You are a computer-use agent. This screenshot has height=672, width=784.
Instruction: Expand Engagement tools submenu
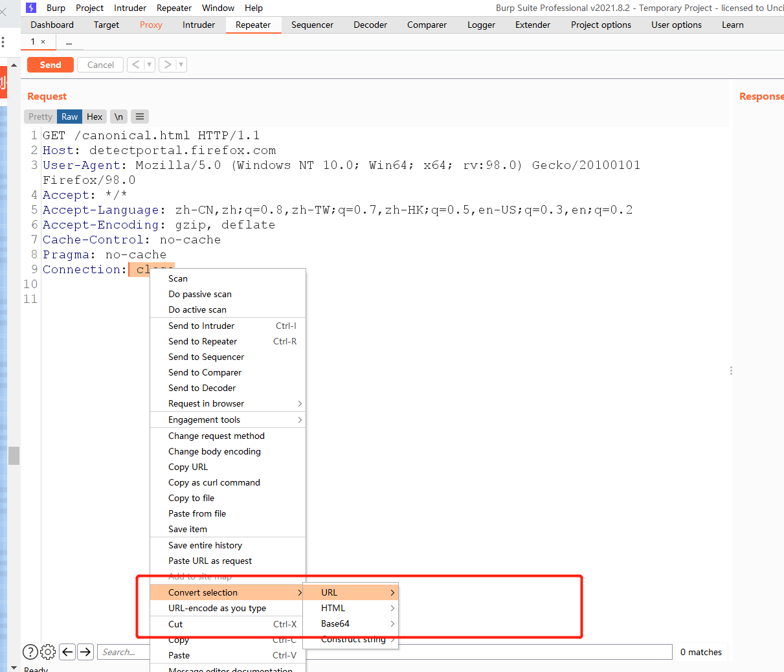click(228, 420)
